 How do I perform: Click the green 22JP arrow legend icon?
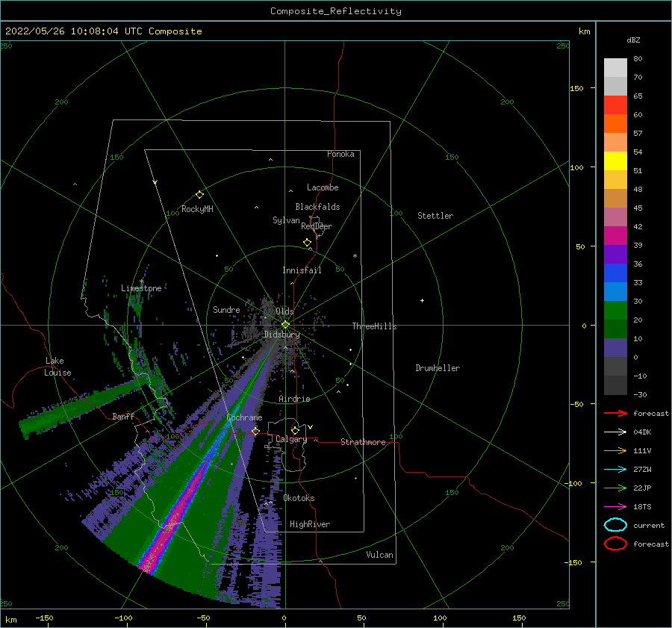click(x=615, y=488)
